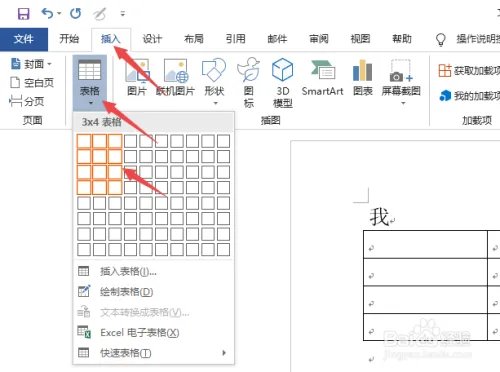Choose Excel 电子表格(X) entry
The height and width of the screenshot is (372, 500).
[153, 333]
